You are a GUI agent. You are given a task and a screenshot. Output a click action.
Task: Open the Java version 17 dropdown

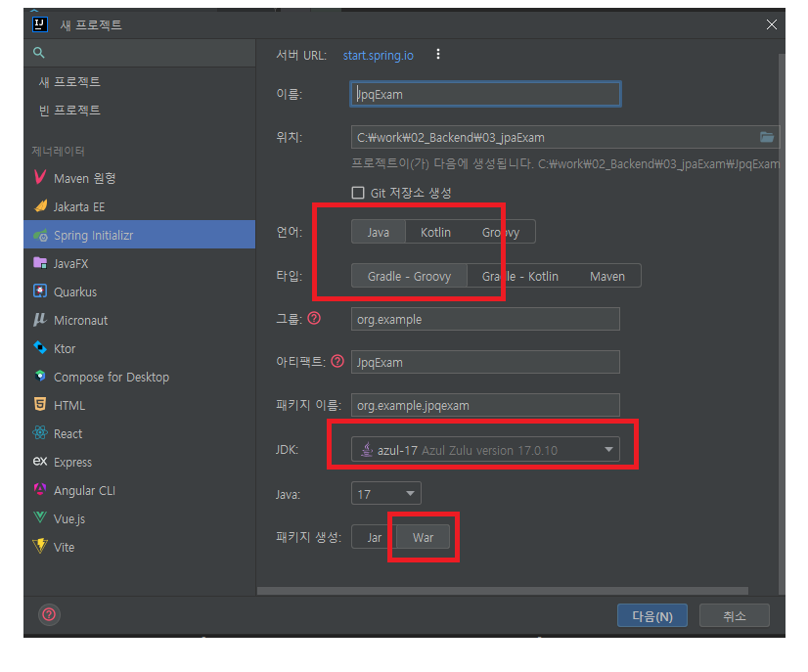click(386, 494)
